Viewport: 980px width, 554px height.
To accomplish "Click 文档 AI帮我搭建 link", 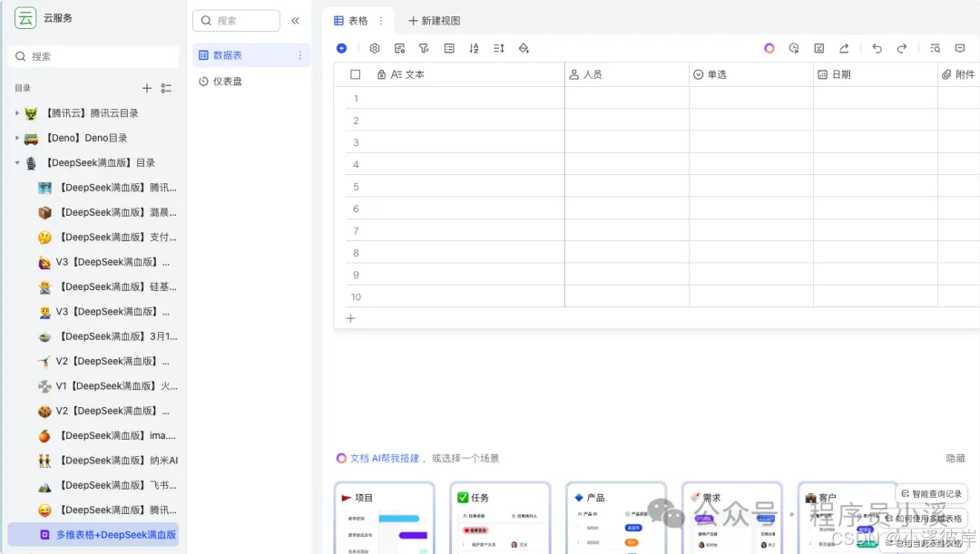I will pos(384,458).
